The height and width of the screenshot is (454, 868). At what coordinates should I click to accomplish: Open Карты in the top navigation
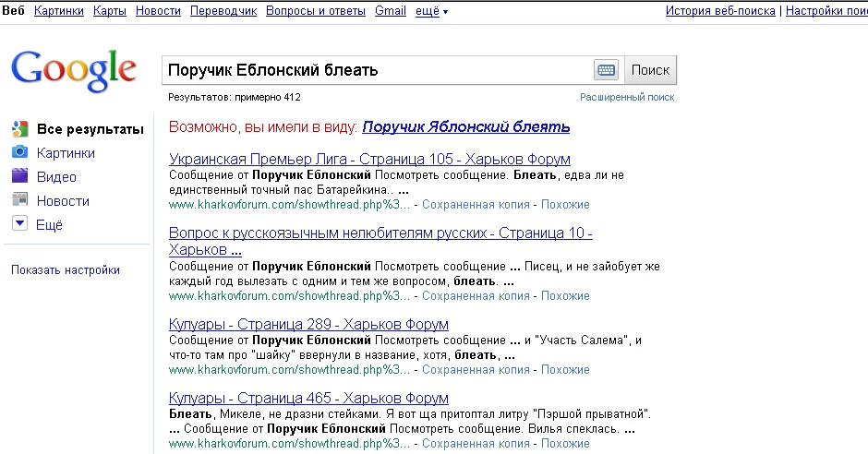coord(110,10)
